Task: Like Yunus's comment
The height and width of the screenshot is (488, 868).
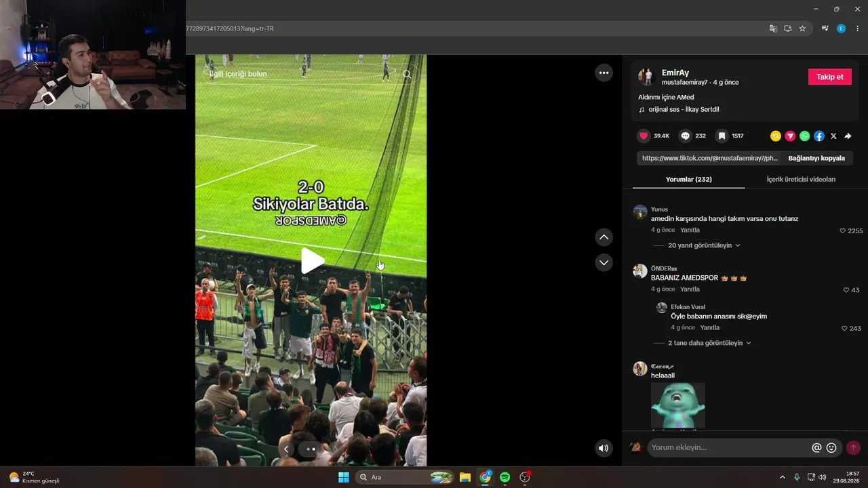Action: pyautogui.click(x=843, y=231)
